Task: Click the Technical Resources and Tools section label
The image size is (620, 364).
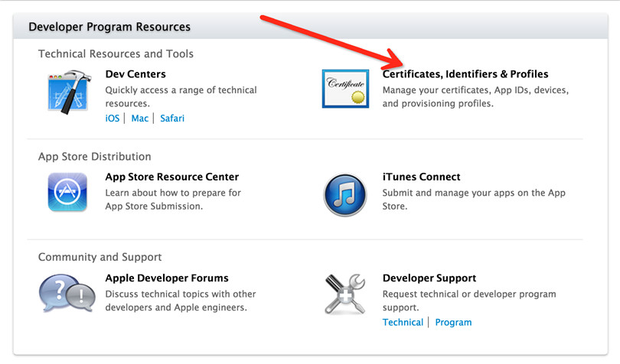Action: pos(116,54)
